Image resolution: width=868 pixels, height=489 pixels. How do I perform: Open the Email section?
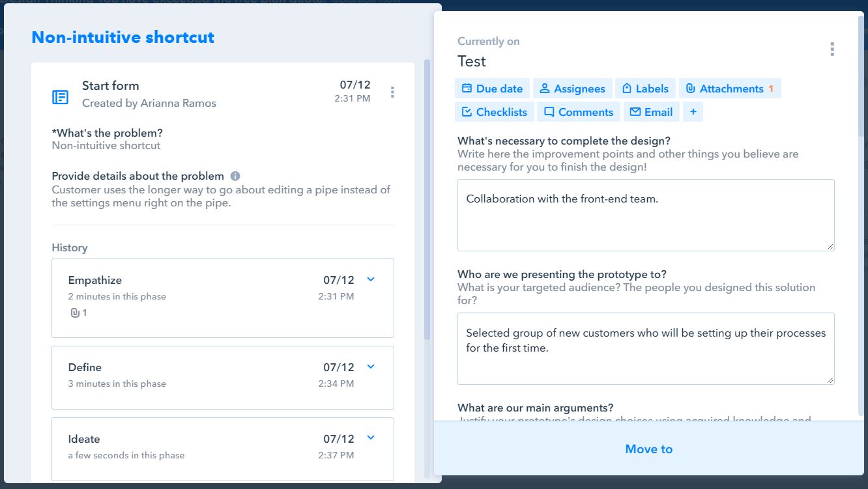[x=651, y=112]
